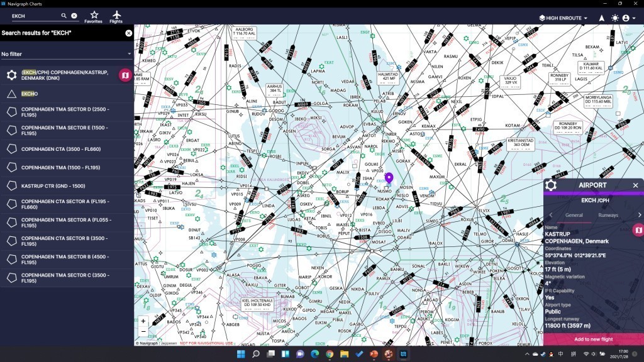
Task: Click Add to new flight button
Action: [594, 339]
